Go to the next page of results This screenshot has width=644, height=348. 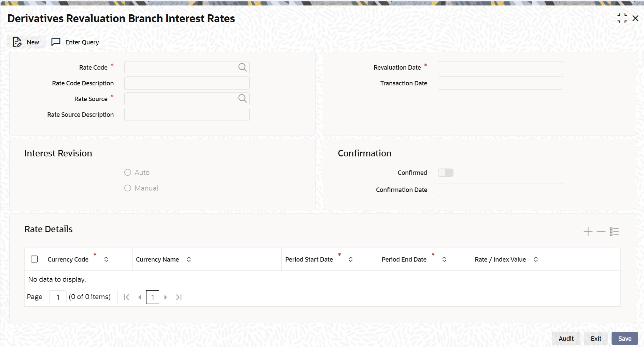point(166,297)
